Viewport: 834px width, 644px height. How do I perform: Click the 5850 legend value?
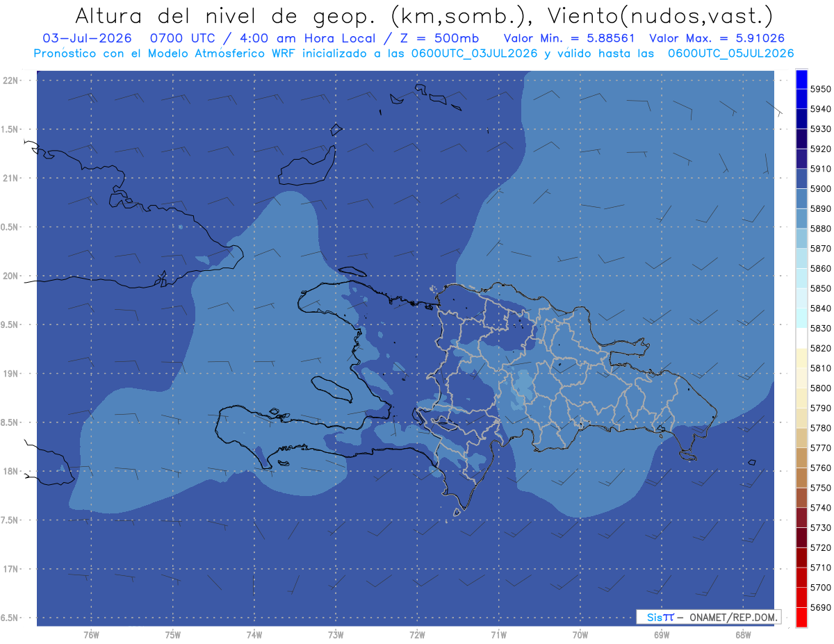coord(820,288)
